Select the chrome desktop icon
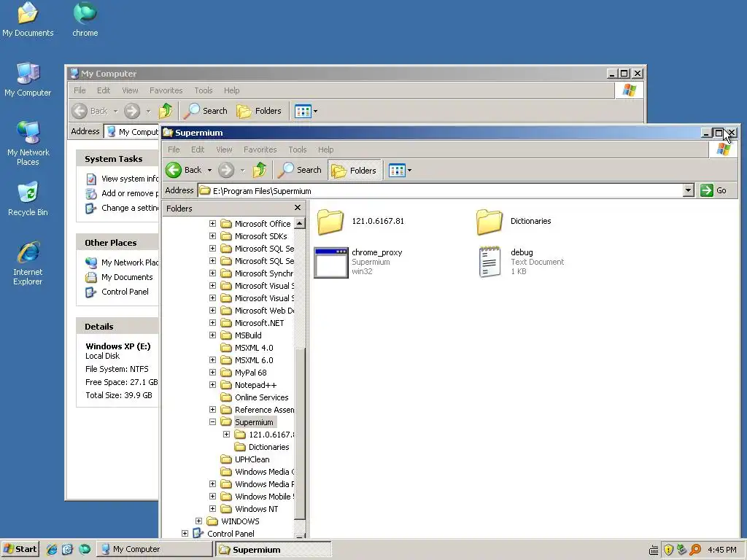This screenshot has width=747, height=560. tap(85, 19)
